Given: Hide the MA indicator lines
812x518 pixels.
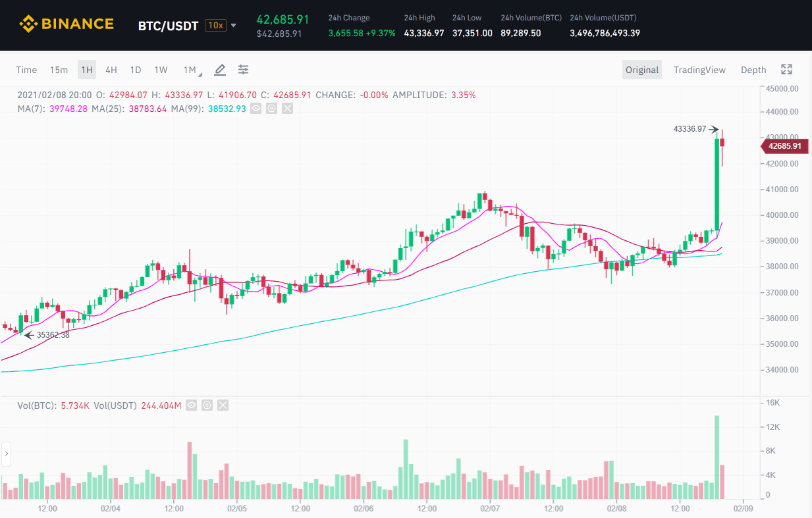Looking at the screenshot, I should tap(256, 108).
